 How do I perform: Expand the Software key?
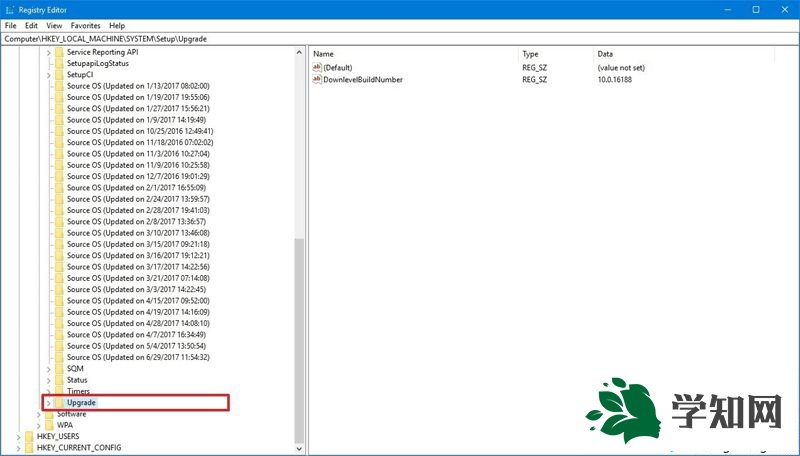pos(39,414)
